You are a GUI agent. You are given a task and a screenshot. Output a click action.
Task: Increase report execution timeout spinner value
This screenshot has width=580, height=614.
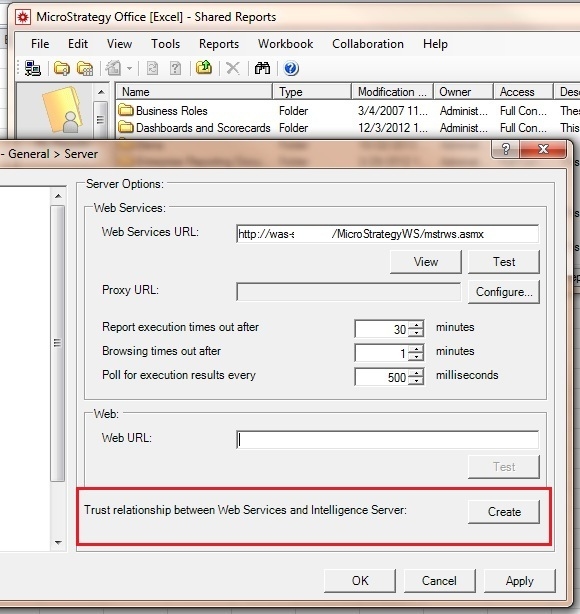tap(416, 325)
